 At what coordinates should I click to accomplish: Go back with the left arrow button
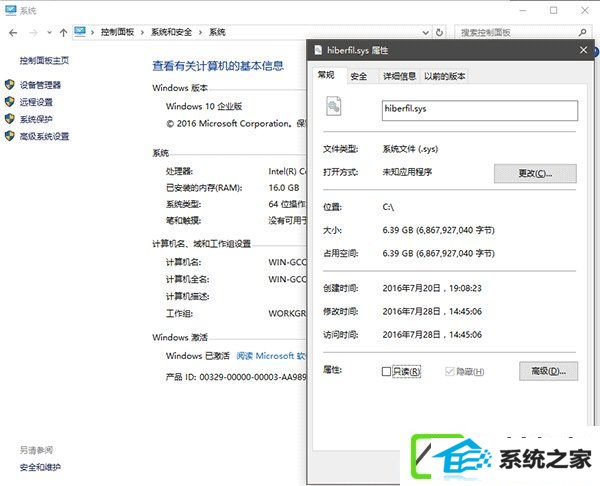pos(13,33)
